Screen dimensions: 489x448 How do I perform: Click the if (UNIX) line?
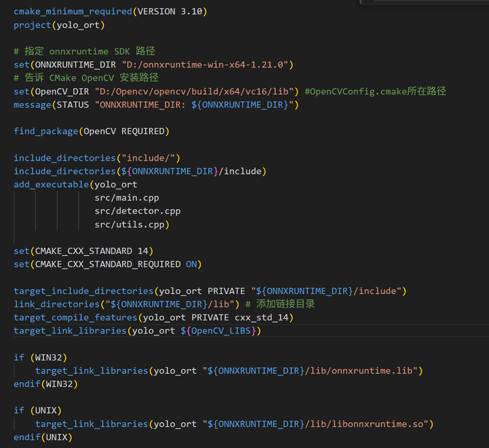point(37,411)
